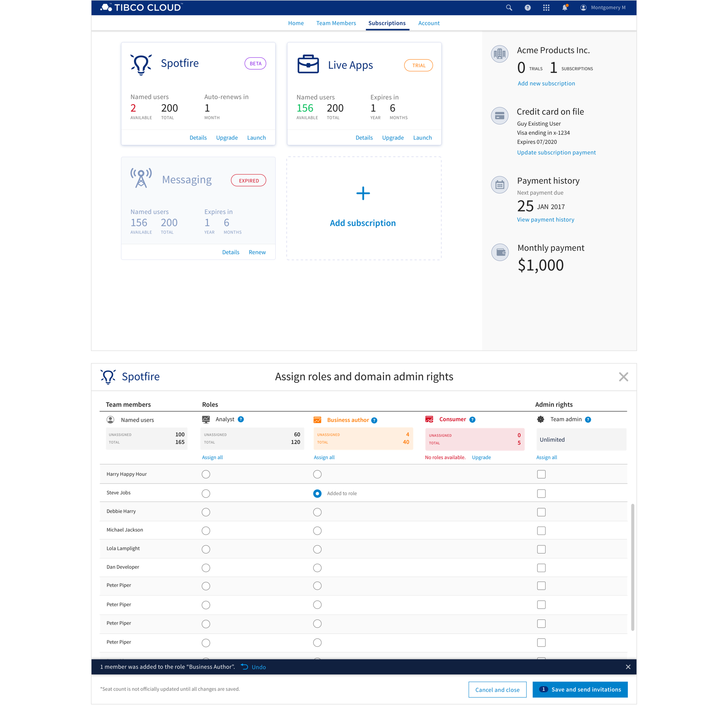The width and height of the screenshot is (728, 708).
Task: Click the credit card icon
Action: [499, 116]
